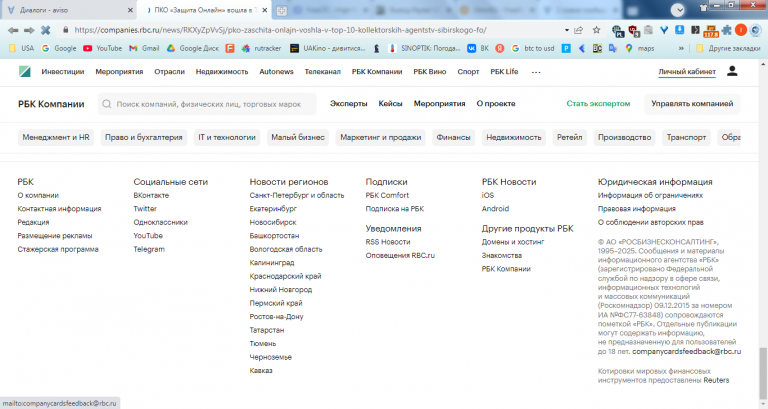Open the BK bookmark
Screen dimensions: 768x409
478,48
